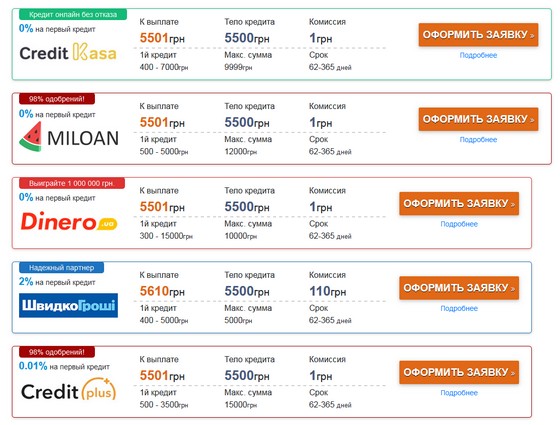Click the MILOAN watermelon logo

click(x=69, y=137)
